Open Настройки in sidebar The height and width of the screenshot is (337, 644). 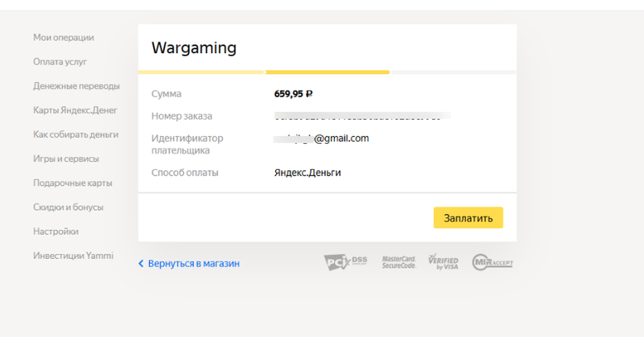[56, 231]
